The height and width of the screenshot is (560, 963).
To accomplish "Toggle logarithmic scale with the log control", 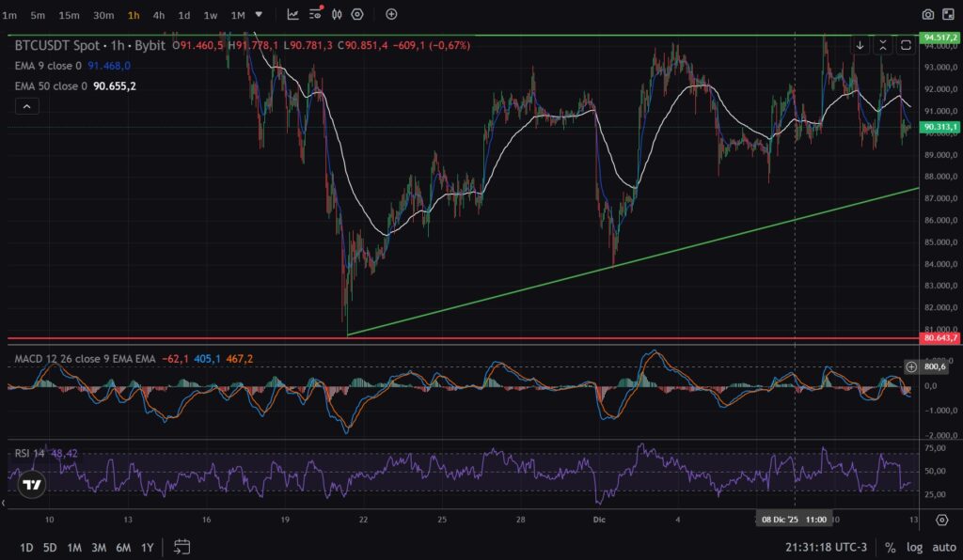I will pos(913,547).
